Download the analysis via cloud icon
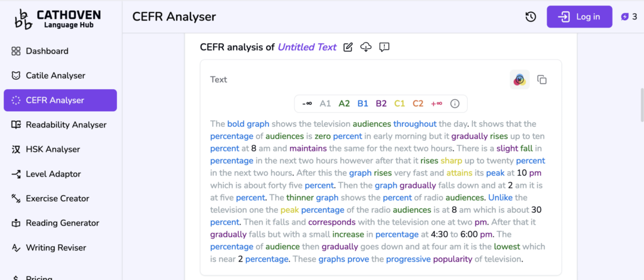 (366, 47)
